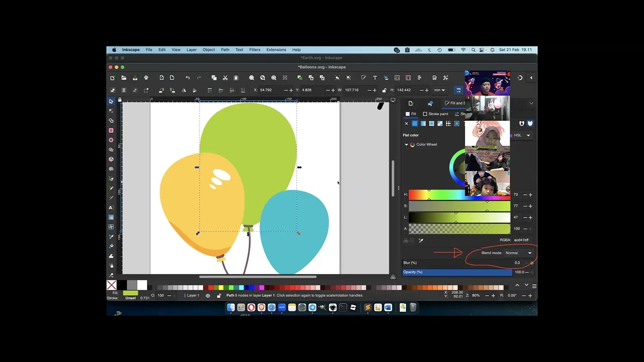Open Layer 1 selector in status bar
The width and height of the screenshot is (644, 362).
click(x=193, y=296)
